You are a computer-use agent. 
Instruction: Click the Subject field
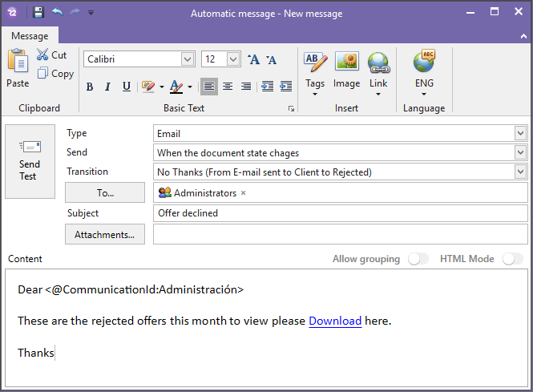coord(341,213)
